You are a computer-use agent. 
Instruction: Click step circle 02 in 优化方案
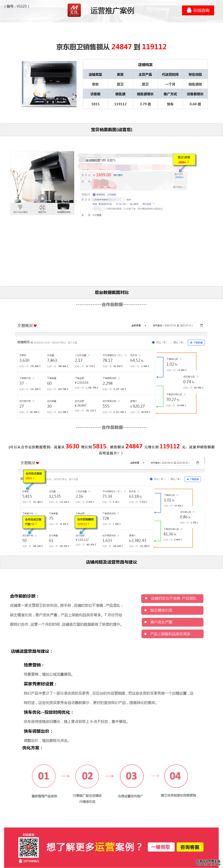pyautogui.click(x=87, y=776)
